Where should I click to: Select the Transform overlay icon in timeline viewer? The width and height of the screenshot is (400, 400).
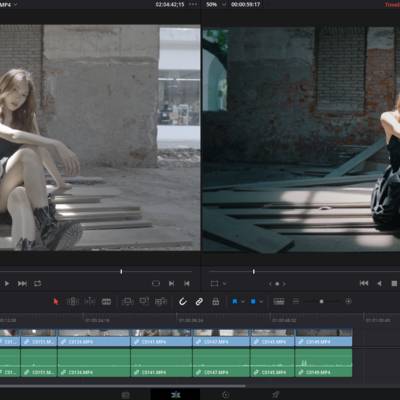pyautogui.click(x=214, y=284)
